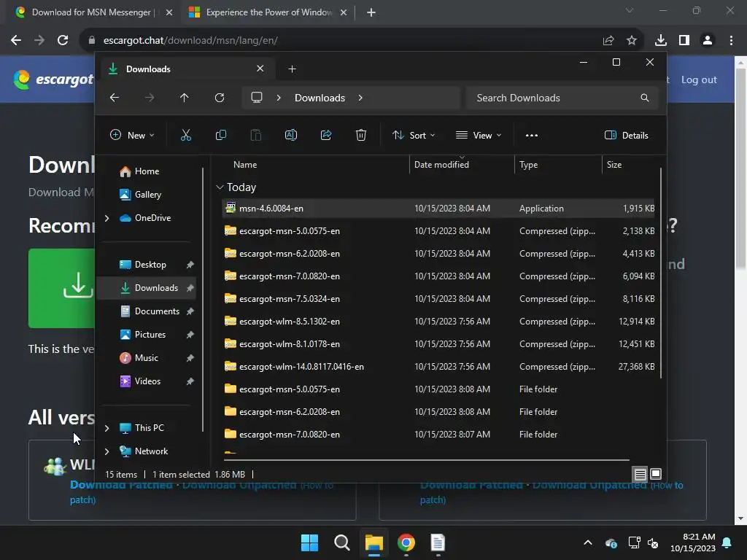Click the browser page scrollbar thumb
Viewport: 747px width, 560px height.
(740, 169)
